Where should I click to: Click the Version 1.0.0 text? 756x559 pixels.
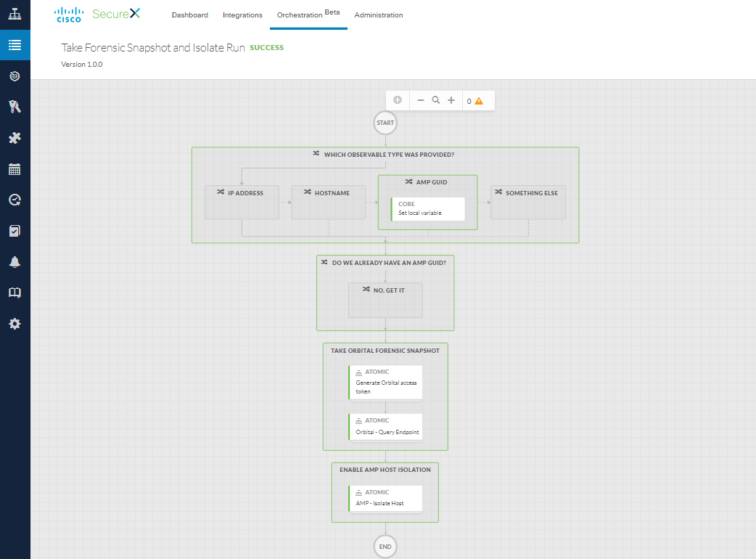coord(82,64)
